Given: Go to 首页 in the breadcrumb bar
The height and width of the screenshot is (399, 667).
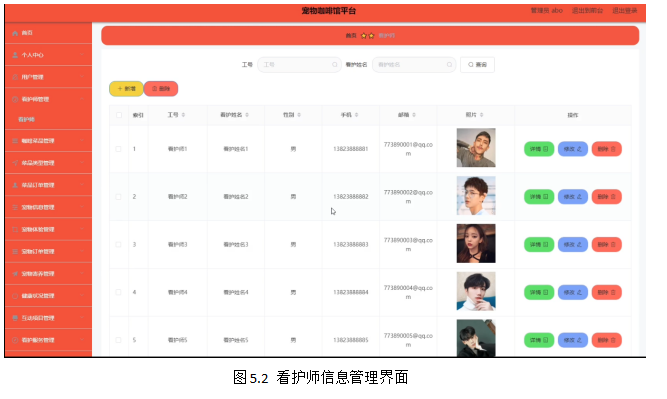Looking at the screenshot, I should (x=351, y=36).
